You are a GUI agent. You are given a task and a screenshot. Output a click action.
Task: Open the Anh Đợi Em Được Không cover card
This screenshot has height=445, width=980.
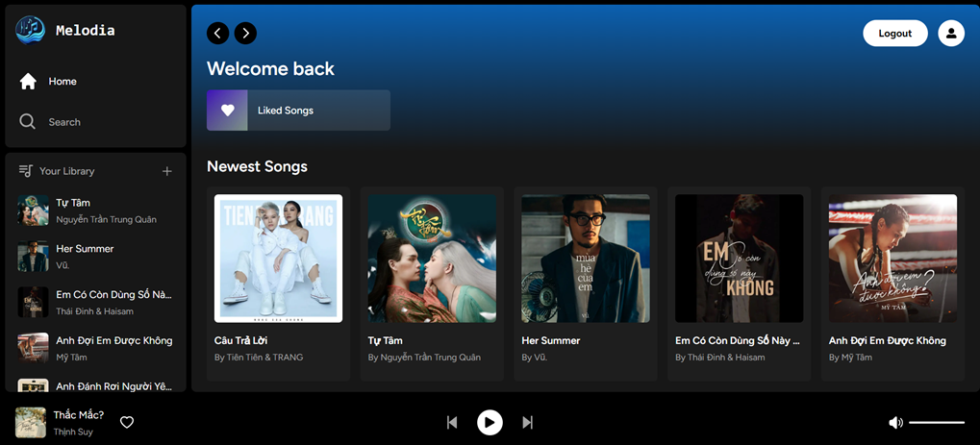(892, 259)
